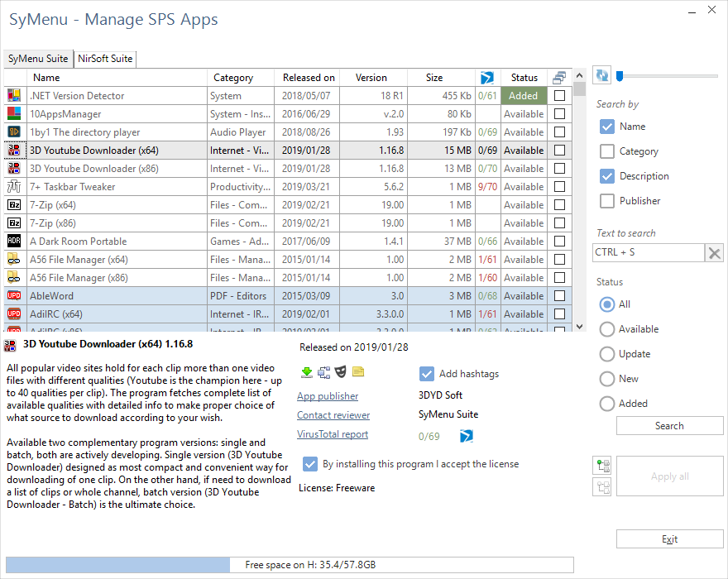Click the 3D Youtube Downloader (x86) row icon
The height and width of the screenshot is (579, 728).
[x=14, y=168]
